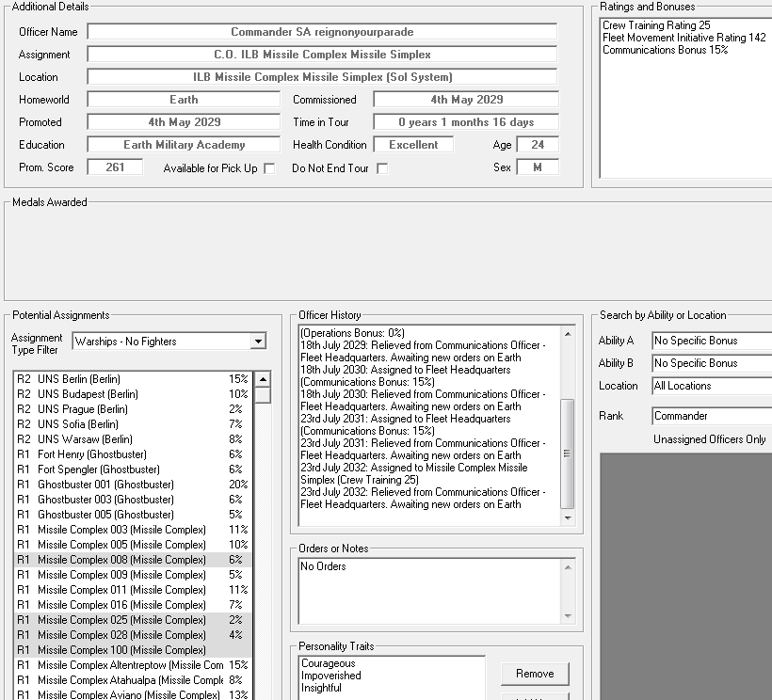Viewport: 772px width, 700px height.
Task: Click the Officer History scrollbar thumb
Action: (568, 453)
